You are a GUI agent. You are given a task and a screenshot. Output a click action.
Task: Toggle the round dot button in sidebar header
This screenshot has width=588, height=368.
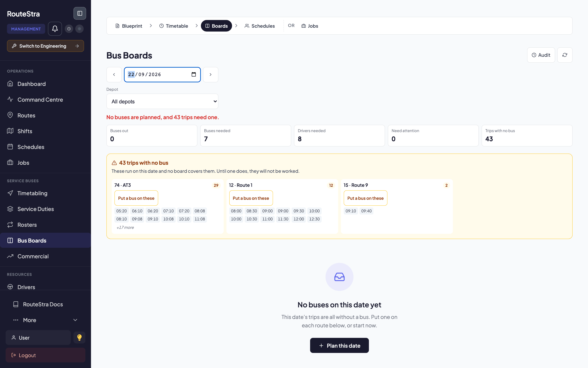click(79, 29)
